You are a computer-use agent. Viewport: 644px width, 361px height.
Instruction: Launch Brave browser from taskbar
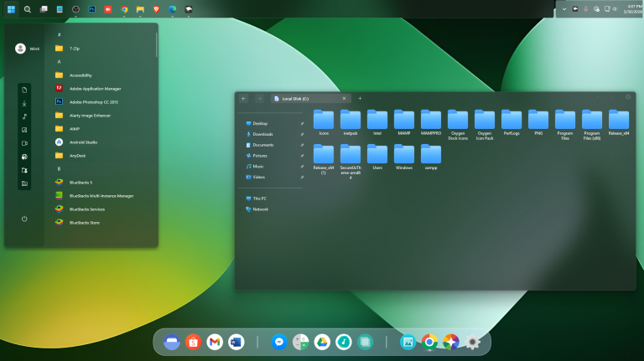[x=156, y=9]
